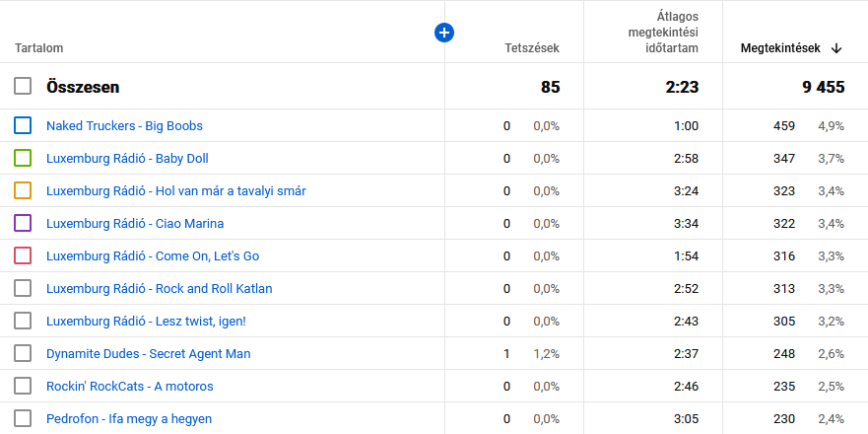Open Pedrofon - Ifa megy a hegyen
The width and height of the screenshot is (868, 434).
point(129,418)
